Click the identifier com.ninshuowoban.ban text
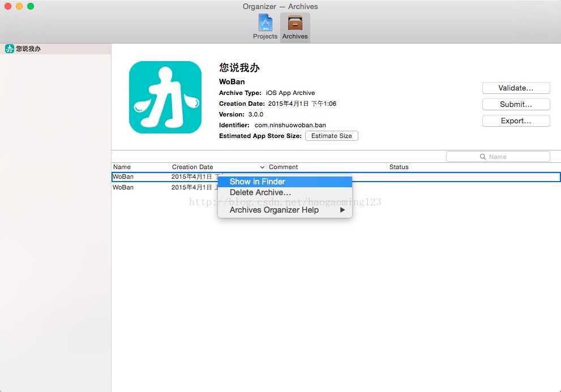This screenshot has width=561, height=392. tap(290, 125)
